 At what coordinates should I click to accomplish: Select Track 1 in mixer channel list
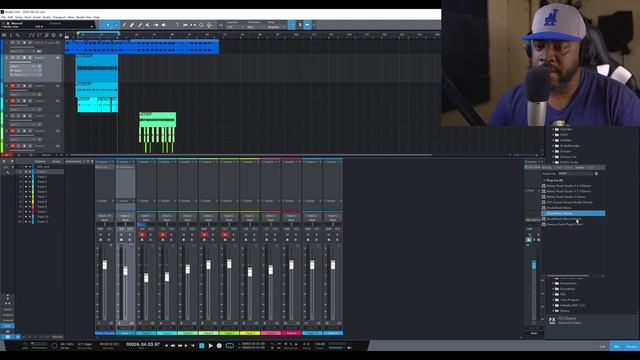pyautogui.click(x=42, y=172)
